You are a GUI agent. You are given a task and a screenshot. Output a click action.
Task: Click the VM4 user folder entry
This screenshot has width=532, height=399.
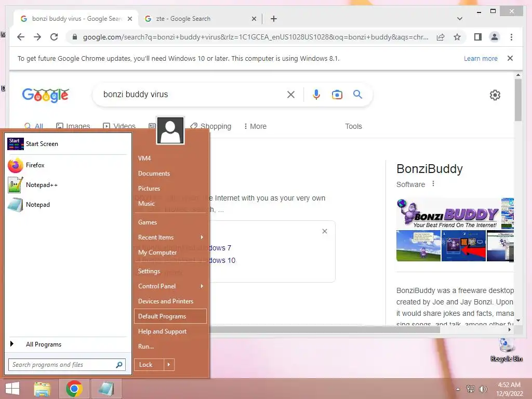point(170,158)
